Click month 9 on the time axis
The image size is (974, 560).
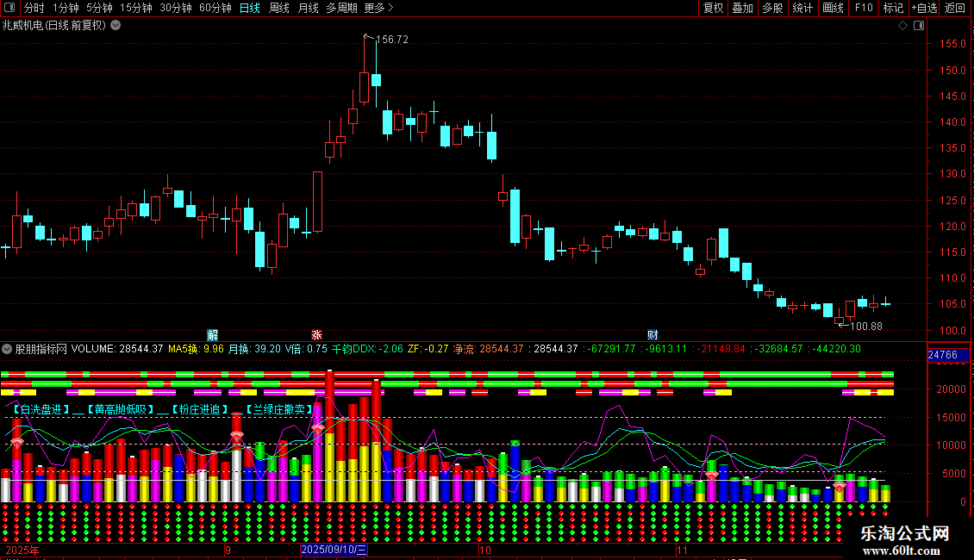point(228,551)
